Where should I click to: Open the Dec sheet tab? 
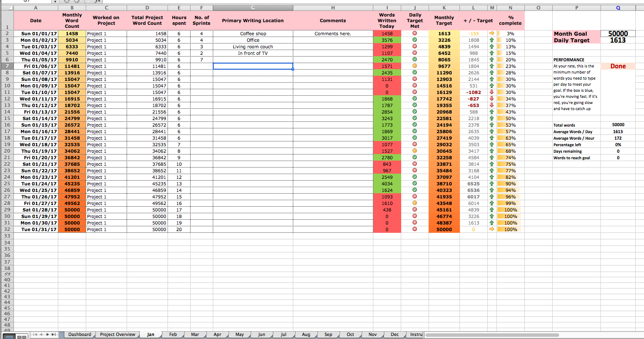(x=394, y=334)
